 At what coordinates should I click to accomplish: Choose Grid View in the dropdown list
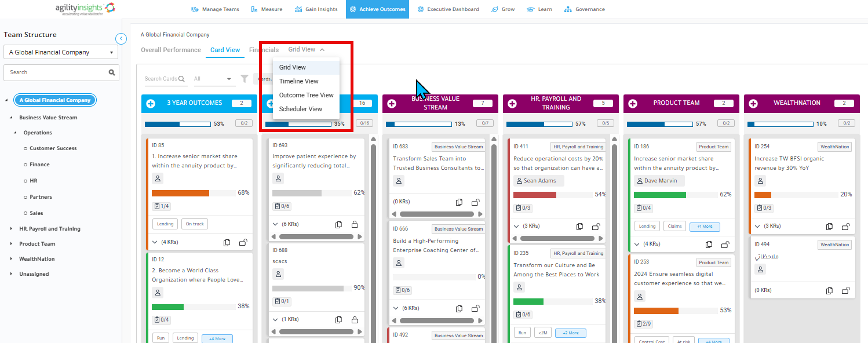pyautogui.click(x=306, y=68)
